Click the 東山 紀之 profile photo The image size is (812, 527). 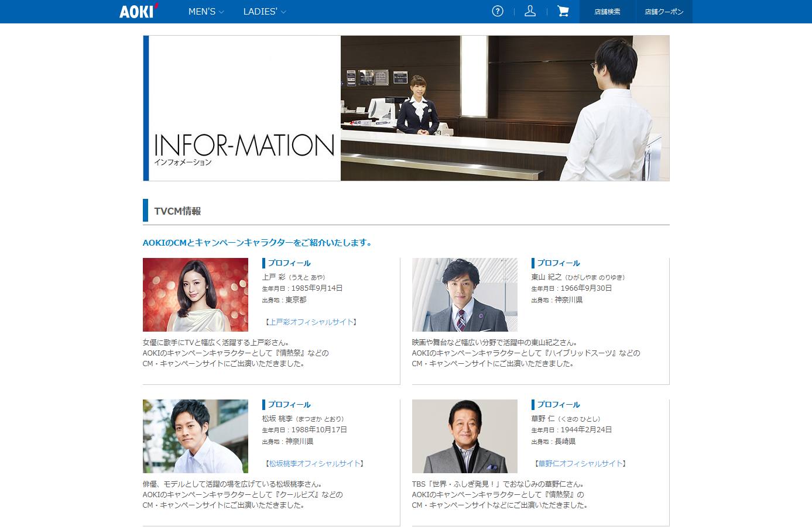[x=465, y=295]
